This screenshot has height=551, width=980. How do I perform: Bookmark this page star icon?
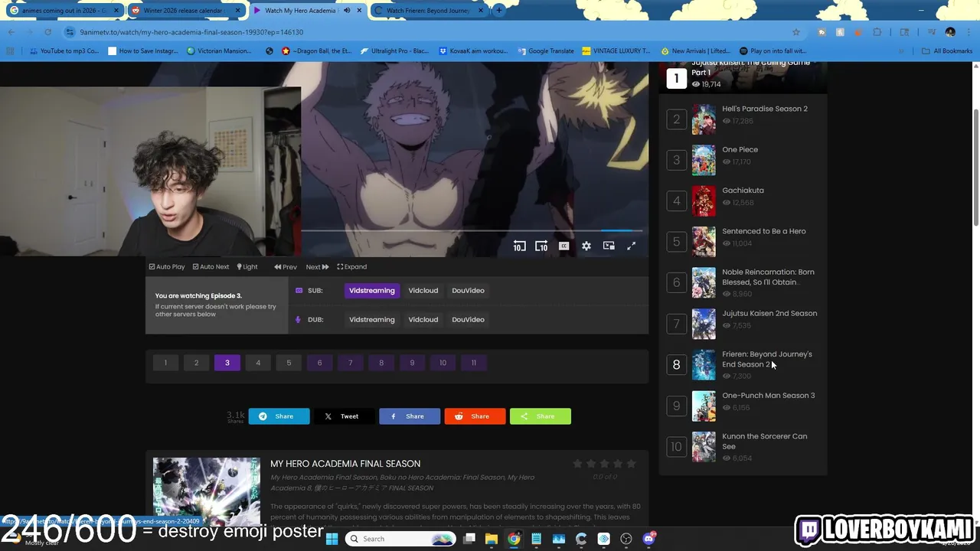(796, 32)
